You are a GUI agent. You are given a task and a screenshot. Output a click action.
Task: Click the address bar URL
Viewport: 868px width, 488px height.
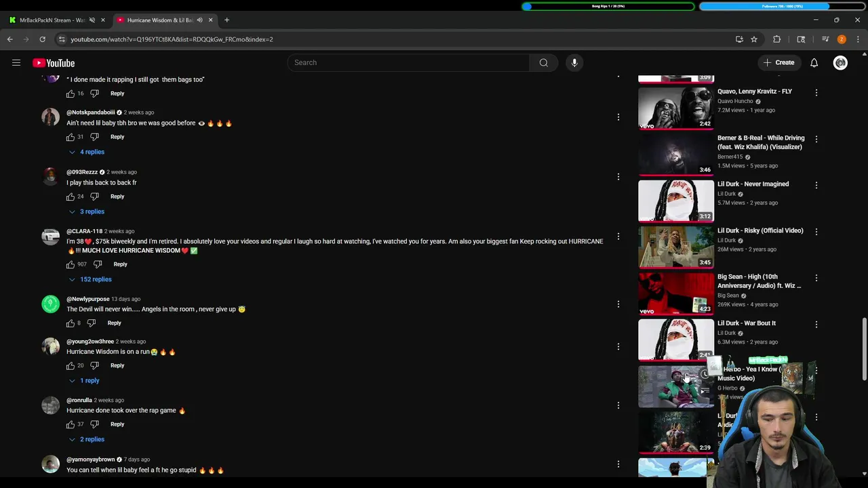(172, 39)
